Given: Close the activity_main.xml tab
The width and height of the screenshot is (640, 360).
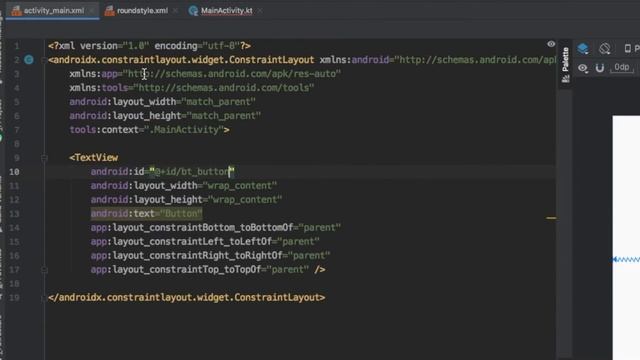Looking at the screenshot, I should (92, 11).
